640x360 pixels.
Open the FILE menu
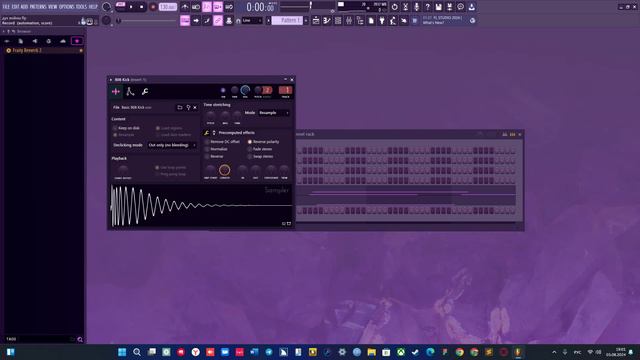(6, 7)
